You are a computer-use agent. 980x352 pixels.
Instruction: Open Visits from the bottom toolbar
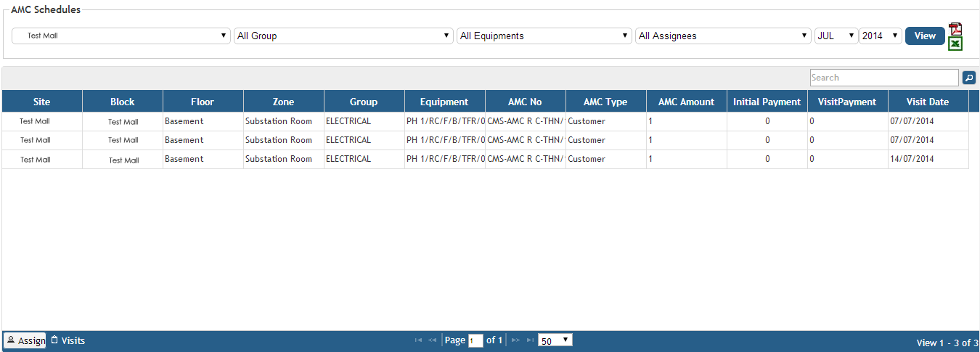click(68, 340)
